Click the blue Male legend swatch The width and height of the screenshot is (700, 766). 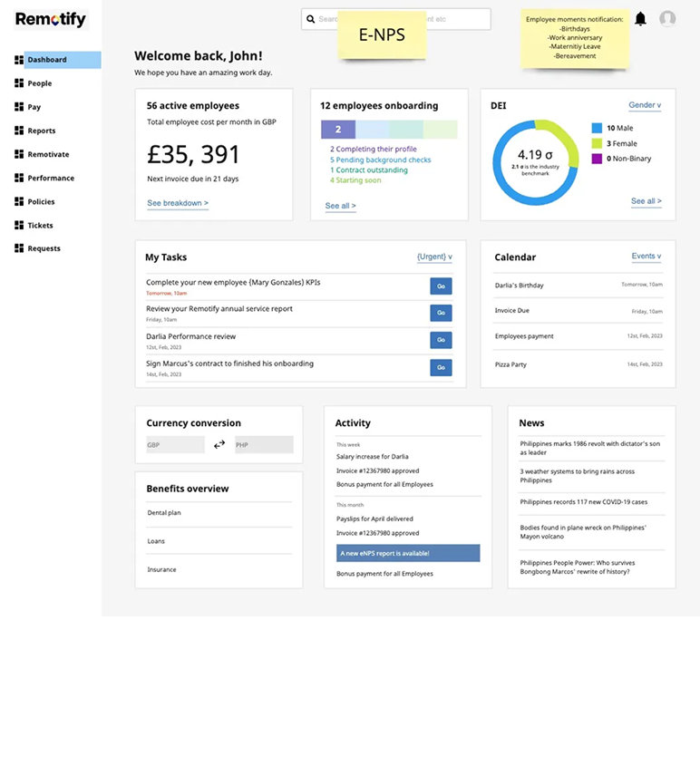point(597,128)
